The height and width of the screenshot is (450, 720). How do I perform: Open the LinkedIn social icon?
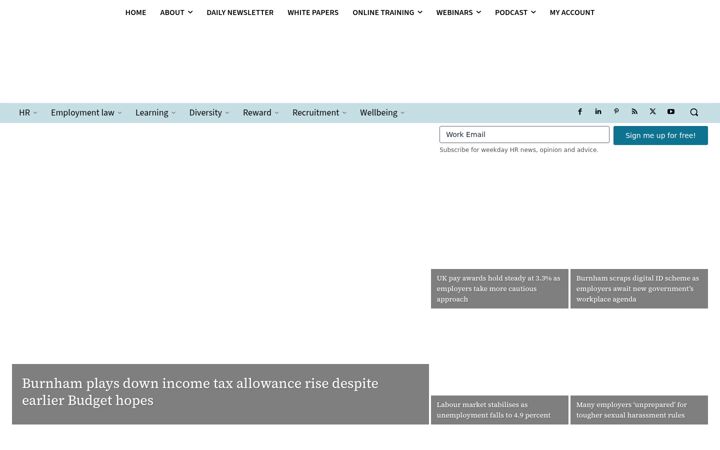(598, 112)
